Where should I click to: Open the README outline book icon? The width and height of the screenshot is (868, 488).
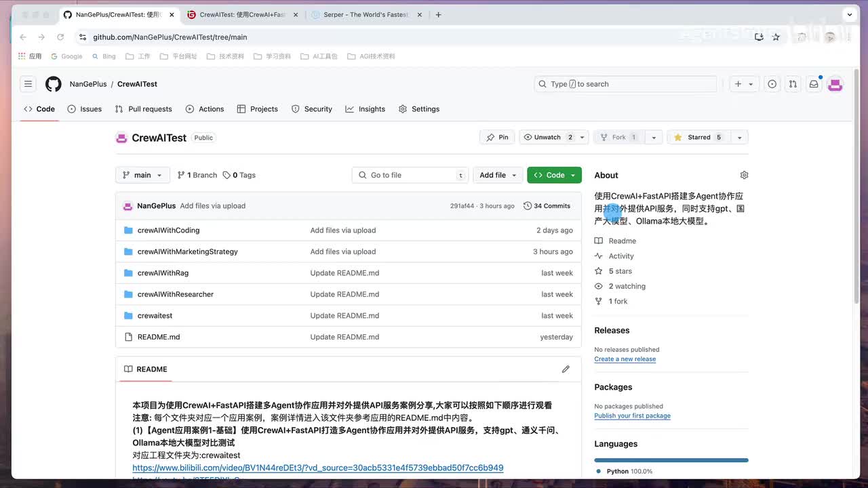point(128,369)
